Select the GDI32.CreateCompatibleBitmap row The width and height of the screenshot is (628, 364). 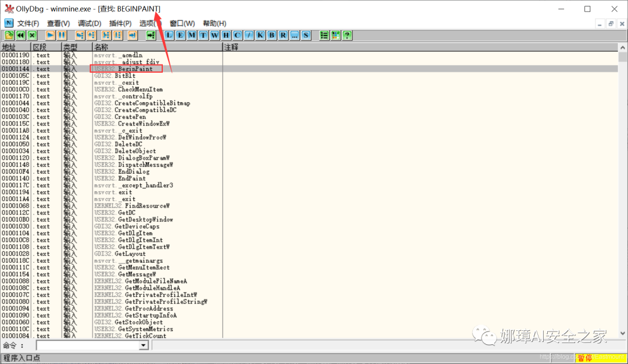click(309, 103)
